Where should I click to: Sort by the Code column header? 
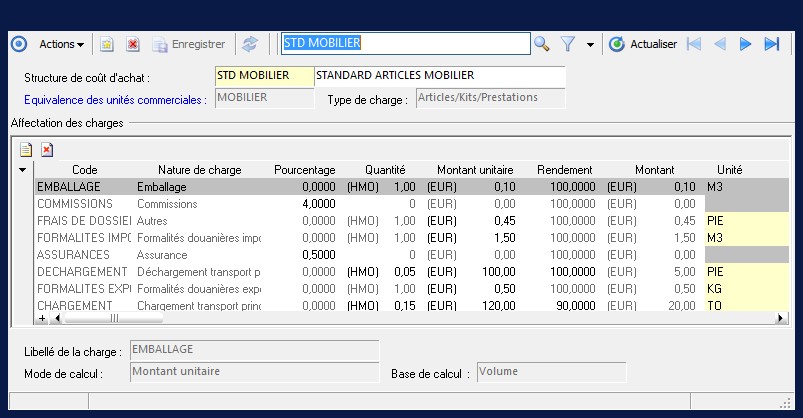[84, 170]
